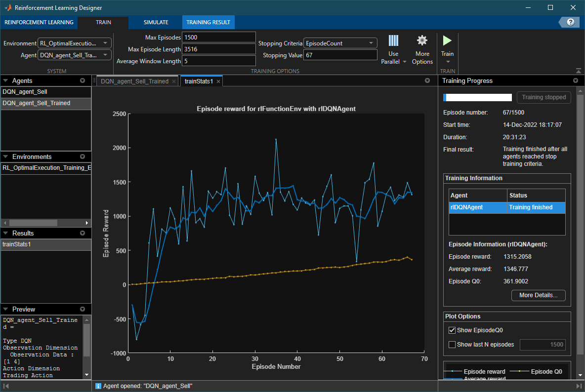This screenshot has width=585, height=392.
Task: Open the Agent selection dropdown
Action: (x=75, y=55)
